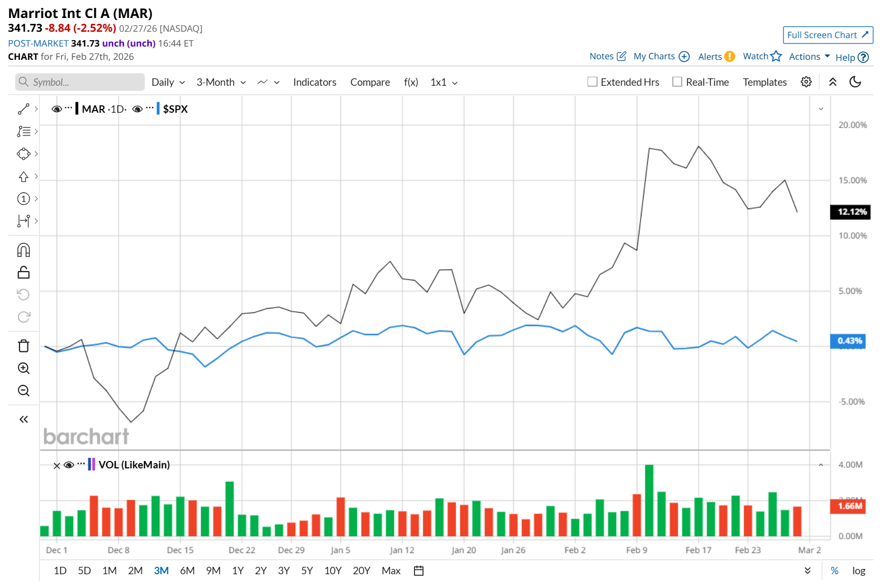
Task: Click the Alerts warning icon
Action: [729, 56]
